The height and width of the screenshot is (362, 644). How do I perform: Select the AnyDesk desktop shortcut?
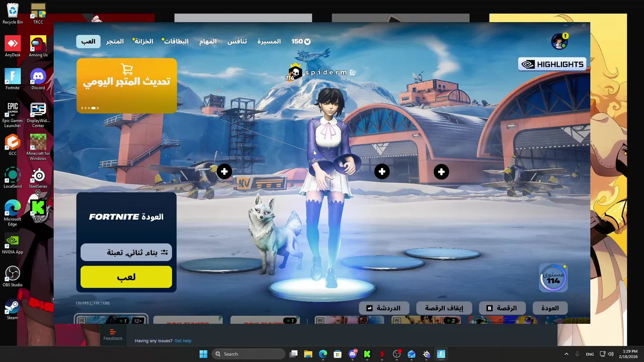coord(13,46)
